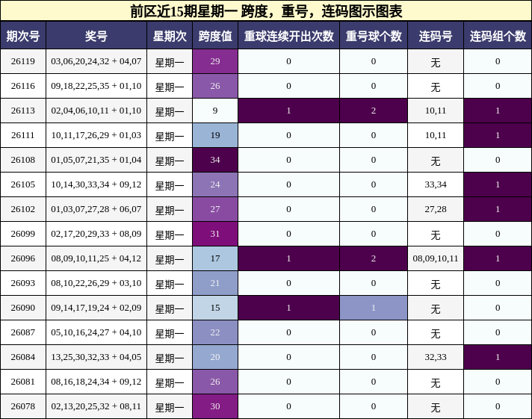Click span value 30 cell

pos(215,406)
